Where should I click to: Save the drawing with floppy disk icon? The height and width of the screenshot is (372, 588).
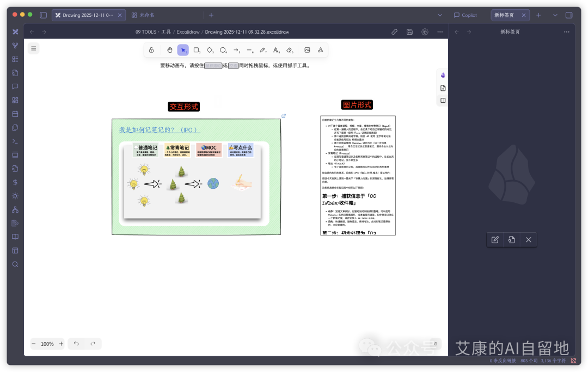pos(409,32)
